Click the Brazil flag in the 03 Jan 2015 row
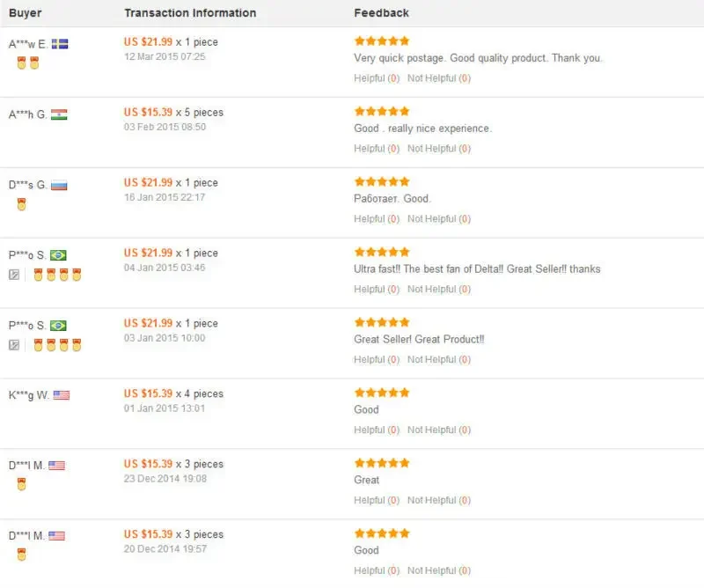 (58, 326)
